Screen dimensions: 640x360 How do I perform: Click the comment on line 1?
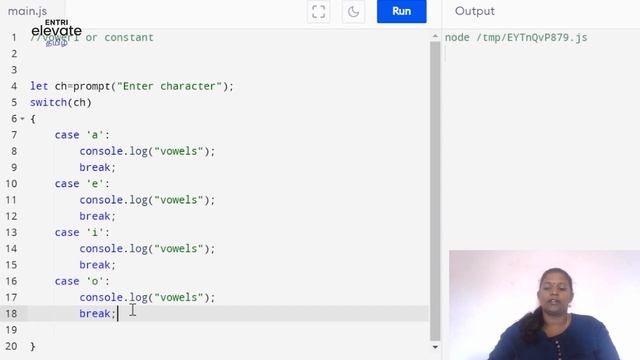[x=92, y=38]
